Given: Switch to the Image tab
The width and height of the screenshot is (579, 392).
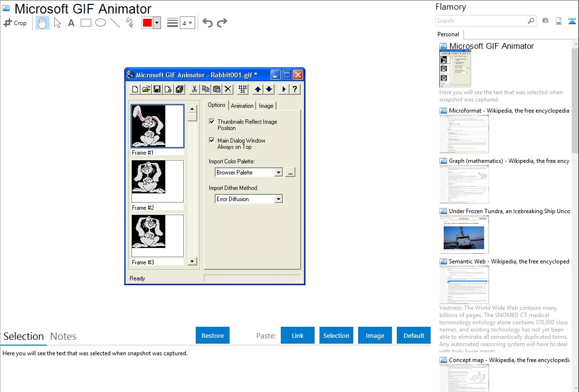Looking at the screenshot, I should click(266, 106).
